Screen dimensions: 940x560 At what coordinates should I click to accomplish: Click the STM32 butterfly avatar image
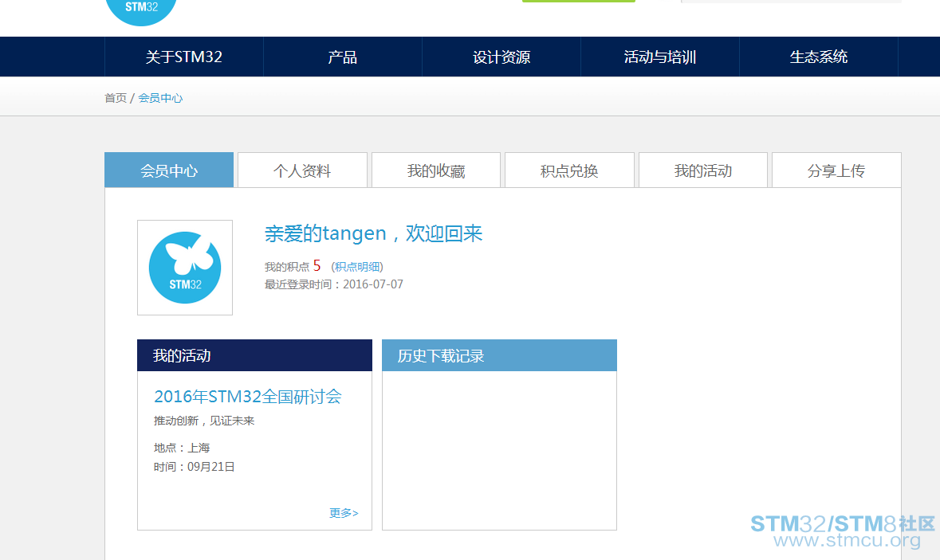tap(185, 268)
